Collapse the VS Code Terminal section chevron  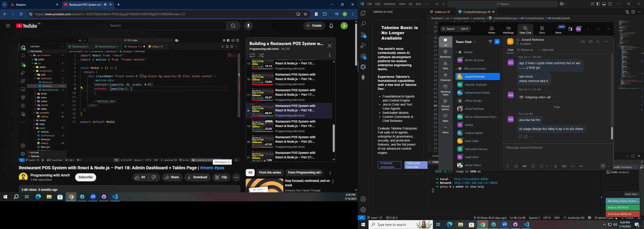click(x=430, y=162)
